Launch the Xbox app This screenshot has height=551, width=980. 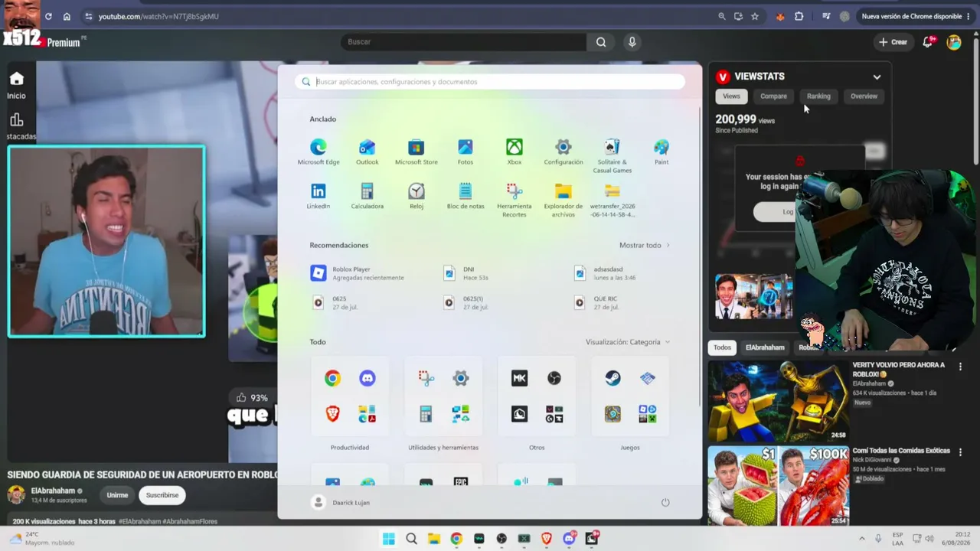pos(514,152)
